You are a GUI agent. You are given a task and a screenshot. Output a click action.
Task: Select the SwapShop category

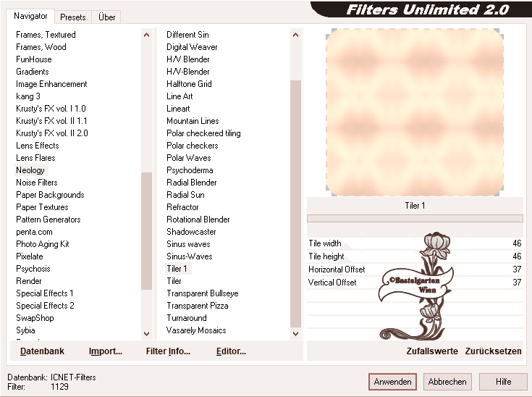pos(35,318)
